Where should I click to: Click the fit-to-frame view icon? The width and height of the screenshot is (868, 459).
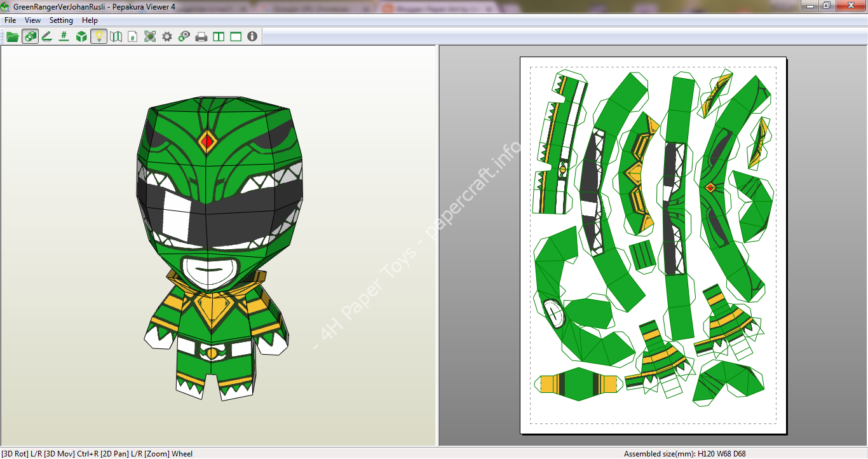[150, 37]
